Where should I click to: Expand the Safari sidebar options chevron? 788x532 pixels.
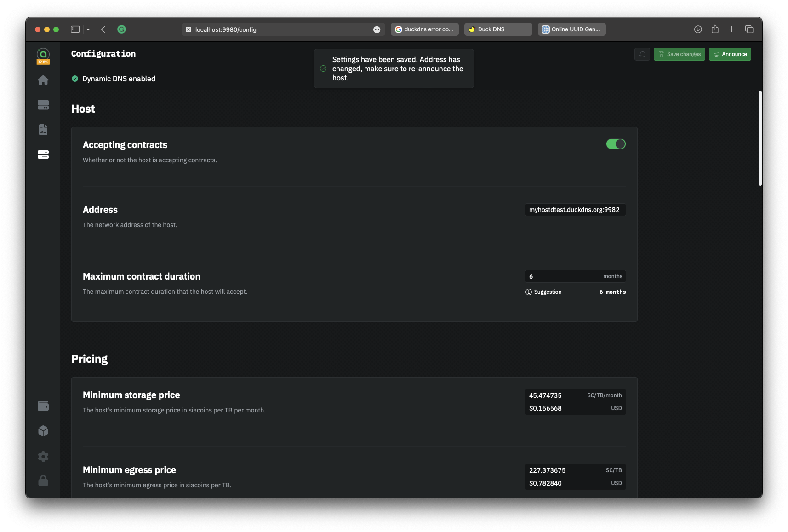click(88, 29)
